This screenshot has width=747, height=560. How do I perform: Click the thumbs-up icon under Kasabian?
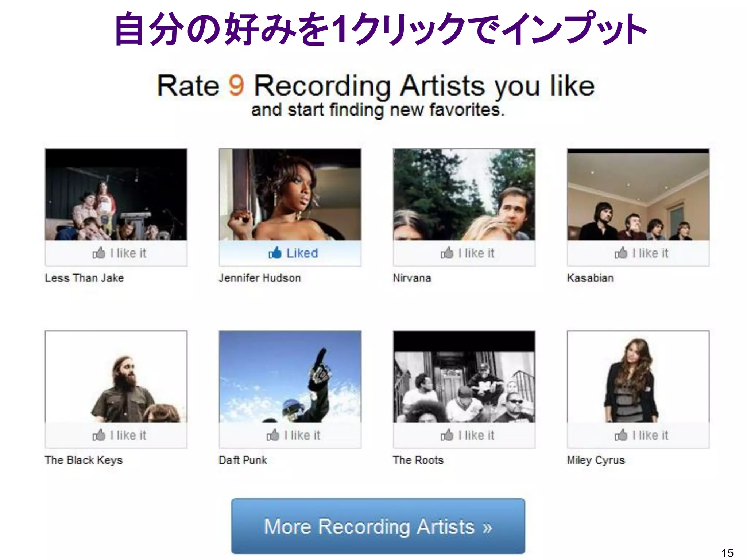pos(621,253)
